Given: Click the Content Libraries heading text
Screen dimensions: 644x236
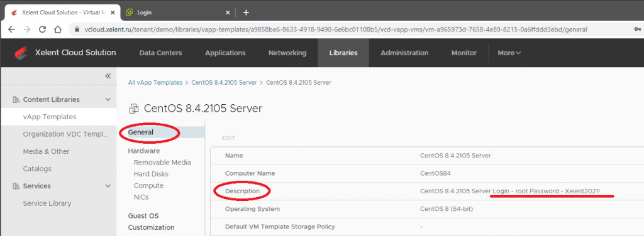Looking at the screenshot, I should (x=52, y=100).
